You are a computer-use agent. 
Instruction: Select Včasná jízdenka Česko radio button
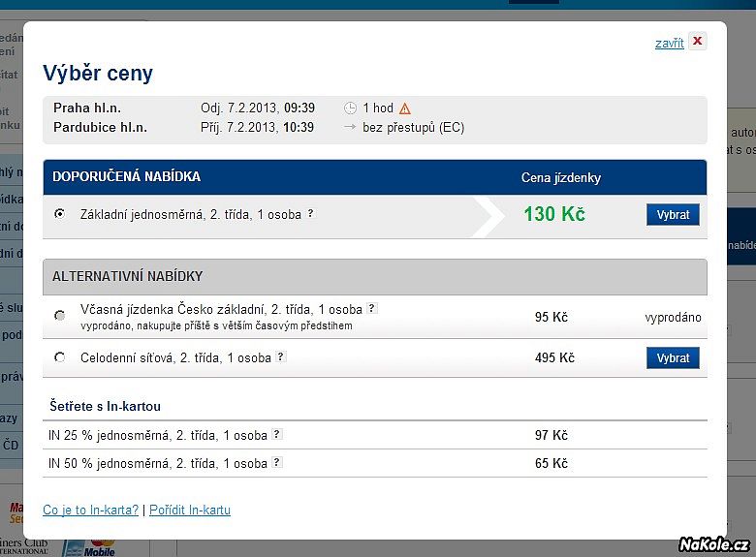coord(60,315)
